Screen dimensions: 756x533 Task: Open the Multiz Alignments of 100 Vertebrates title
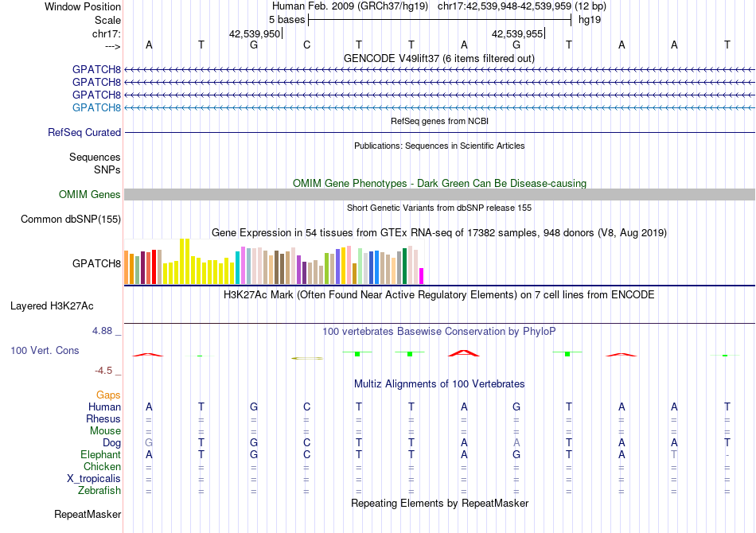(439, 383)
